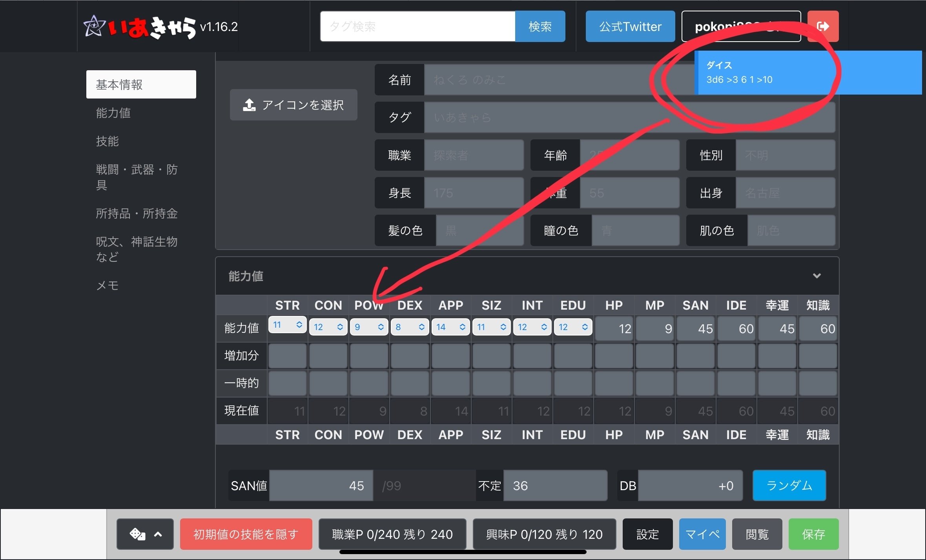Click the 職業P remaining points button

(x=392, y=534)
